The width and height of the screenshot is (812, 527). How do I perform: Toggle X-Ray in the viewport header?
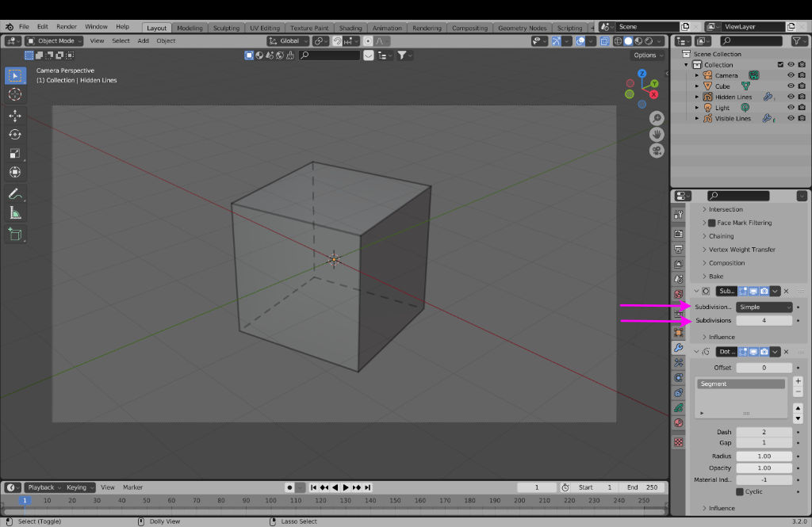[604, 40]
